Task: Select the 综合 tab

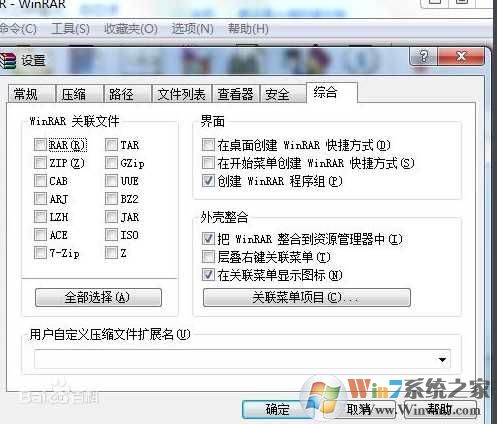Action: [332, 92]
